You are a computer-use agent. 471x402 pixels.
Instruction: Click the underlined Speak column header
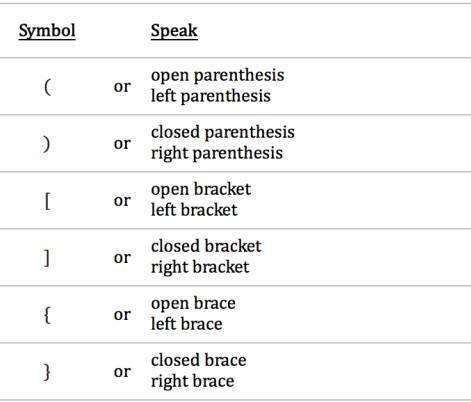(174, 31)
